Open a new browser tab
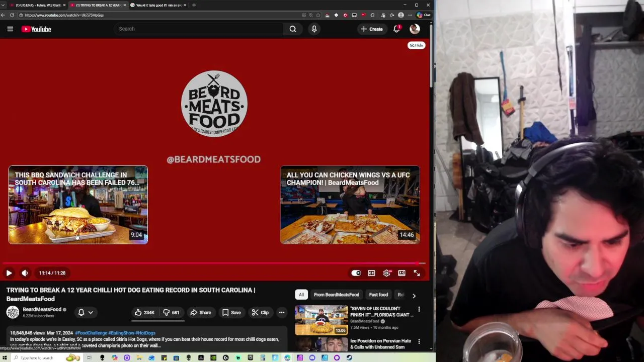Viewport: 644px width, 362px height. coord(194,5)
